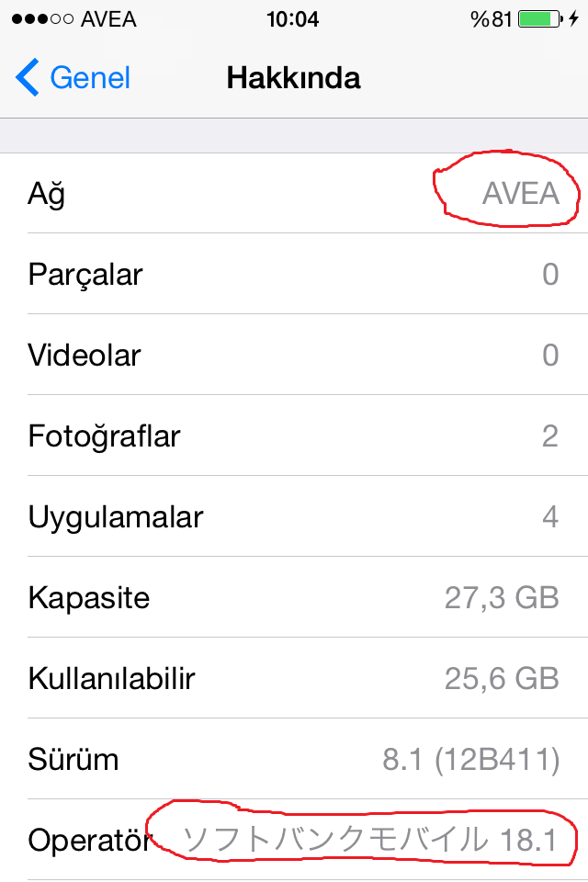Select the Parçalar row
Viewport: 588px width, 882px height.
coord(294,274)
